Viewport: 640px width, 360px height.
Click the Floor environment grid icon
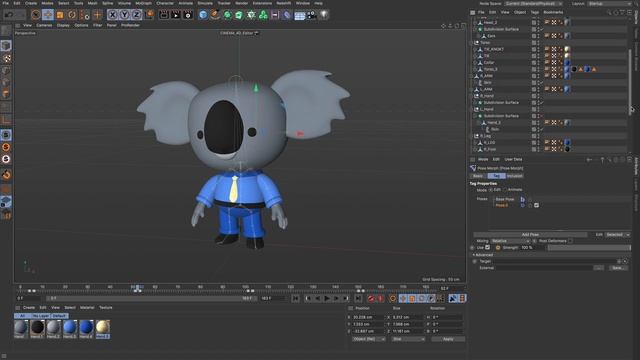pos(300,16)
